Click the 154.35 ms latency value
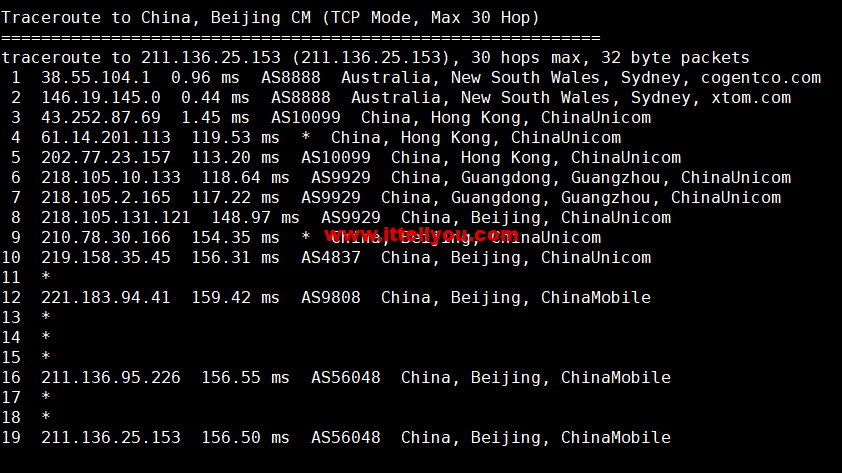The width and height of the screenshot is (842, 473). (235, 238)
